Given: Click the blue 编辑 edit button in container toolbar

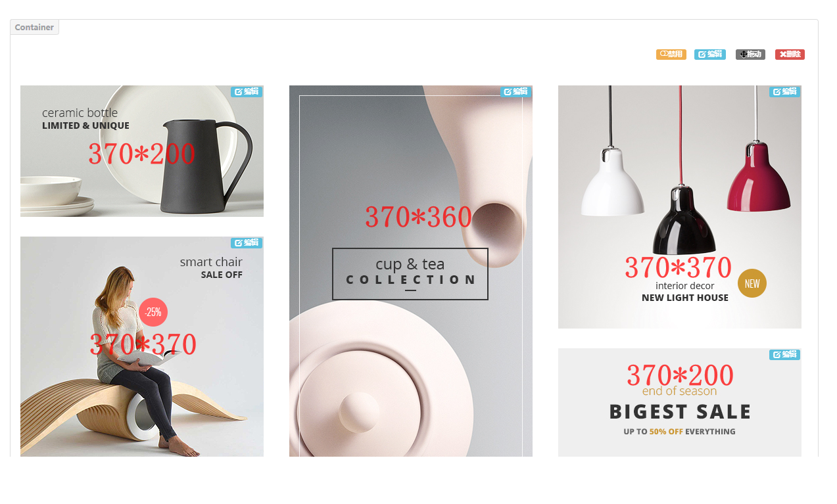Looking at the screenshot, I should pos(709,55).
